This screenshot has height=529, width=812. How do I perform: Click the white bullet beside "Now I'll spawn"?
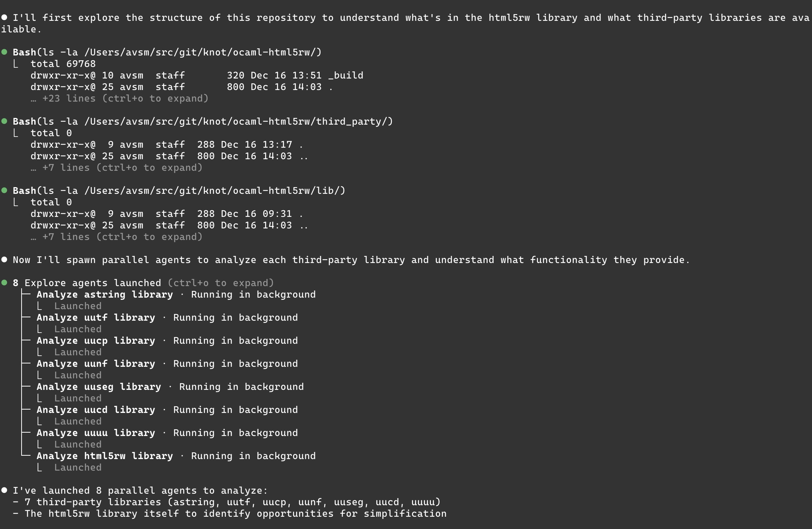(x=4, y=260)
